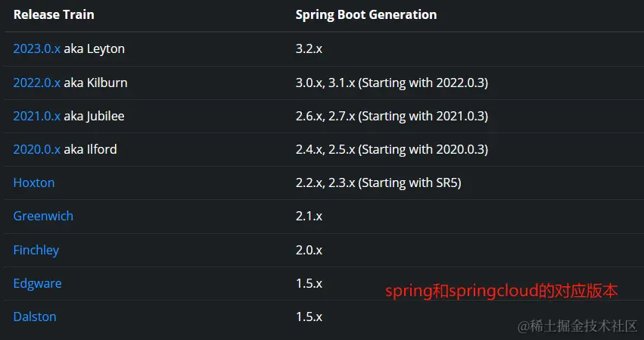Open the 2022.0.x release train link
This screenshot has width=644, height=340.
36,83
